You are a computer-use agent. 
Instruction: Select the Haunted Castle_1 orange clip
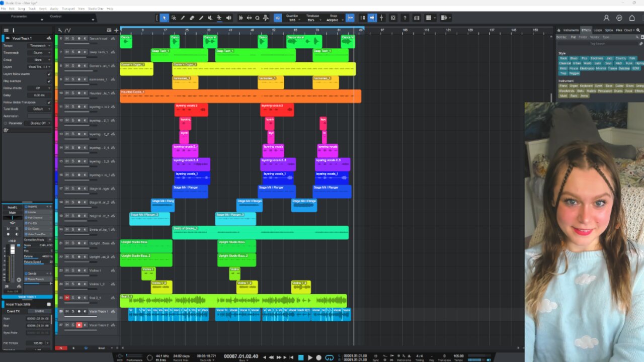[240, 96]
